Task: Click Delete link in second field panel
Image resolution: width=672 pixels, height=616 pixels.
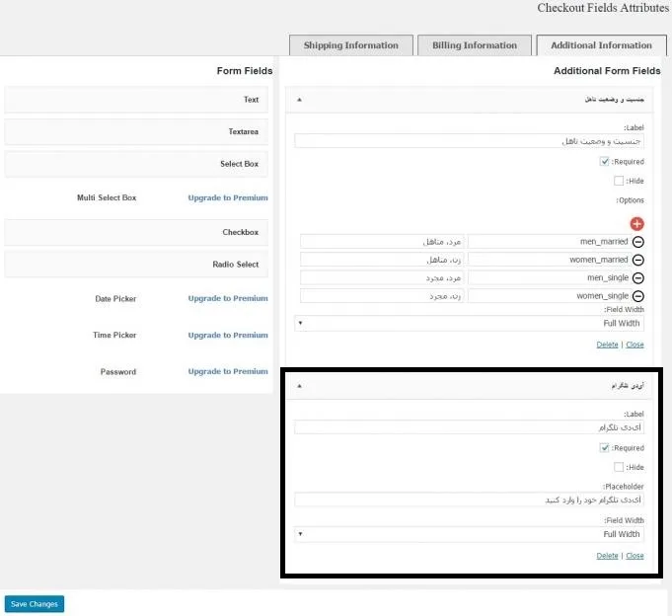Action: (607, 556)
